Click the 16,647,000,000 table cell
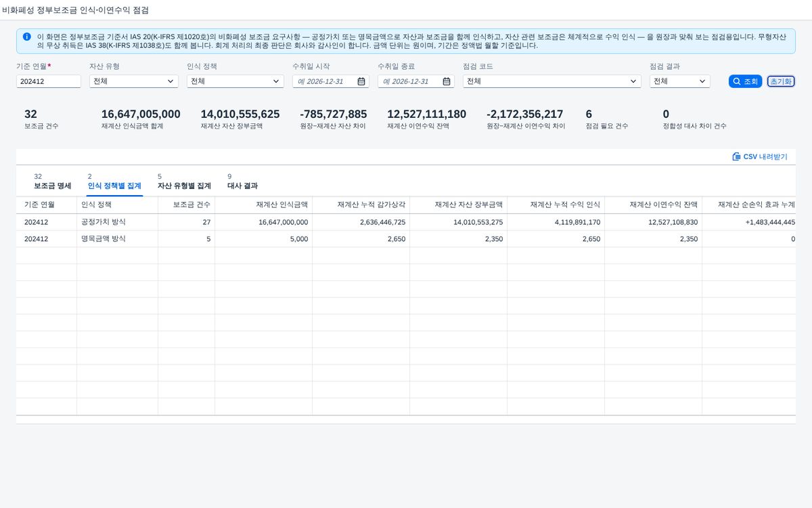 point(264,222)
